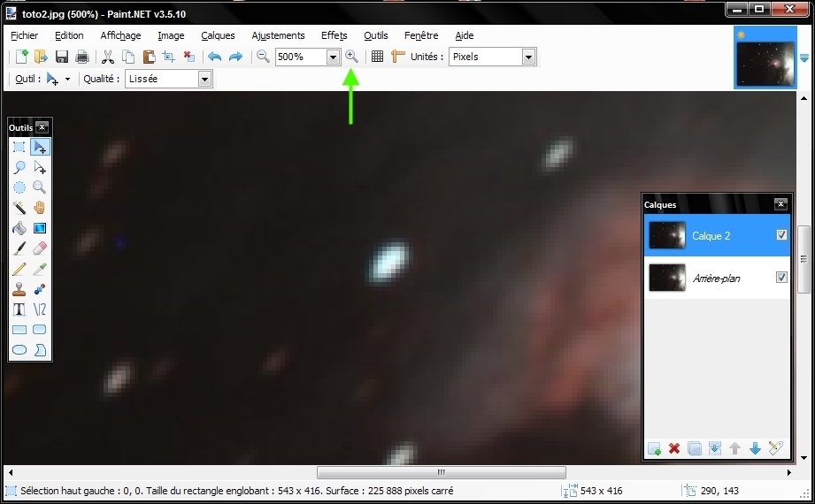This screenshot has width=815, height=504.
Task: Select the Lasso Select tool
Action: tap(19, 167)
